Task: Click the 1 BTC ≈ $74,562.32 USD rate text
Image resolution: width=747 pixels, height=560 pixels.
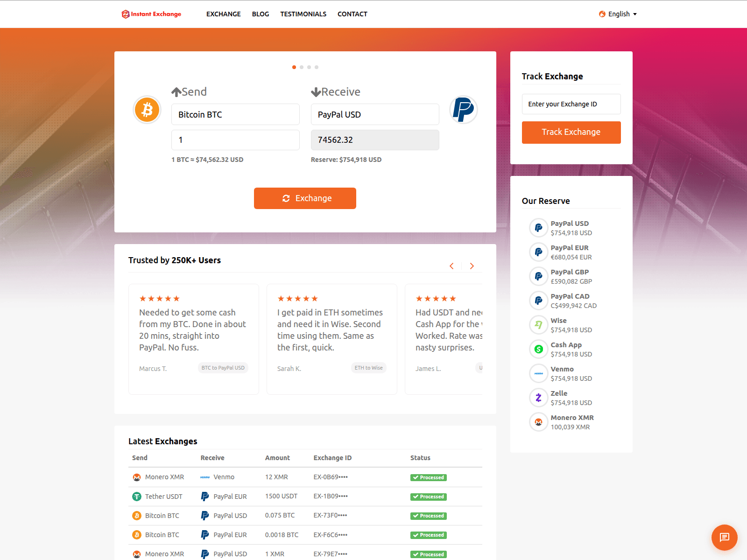Action: click(207, 160)
